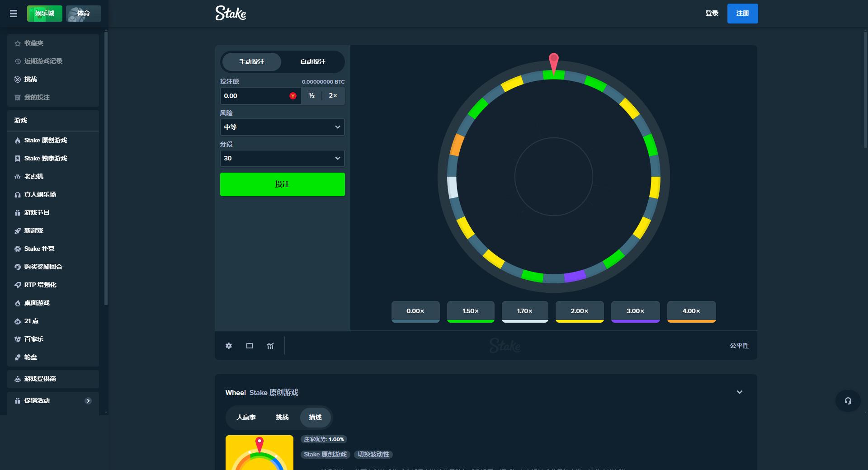Select the 描述 tab

tap(316, 417)
